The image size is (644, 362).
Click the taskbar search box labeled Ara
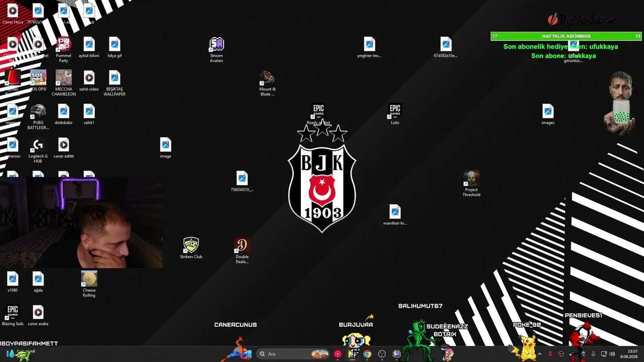tap(293, 354)
